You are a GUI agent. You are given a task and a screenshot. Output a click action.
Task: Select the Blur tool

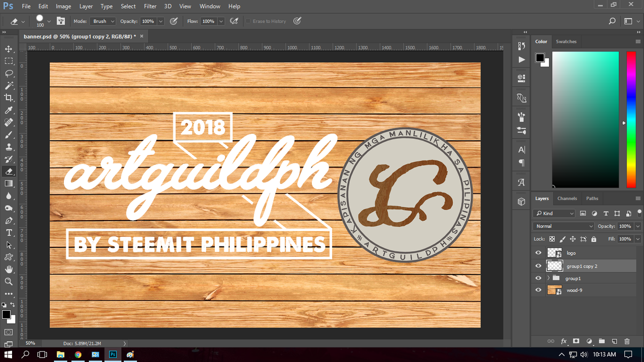pos(9,196)
